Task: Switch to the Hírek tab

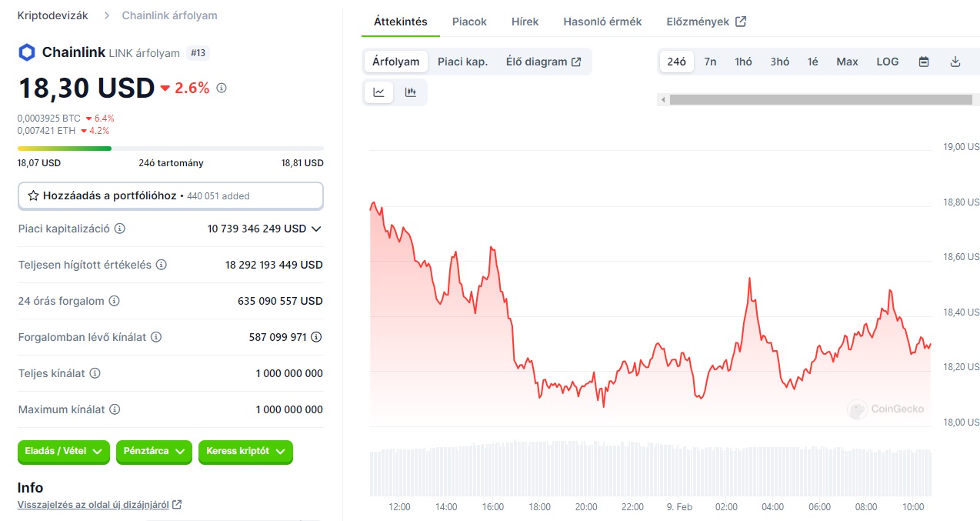Action: click(525, 22)
